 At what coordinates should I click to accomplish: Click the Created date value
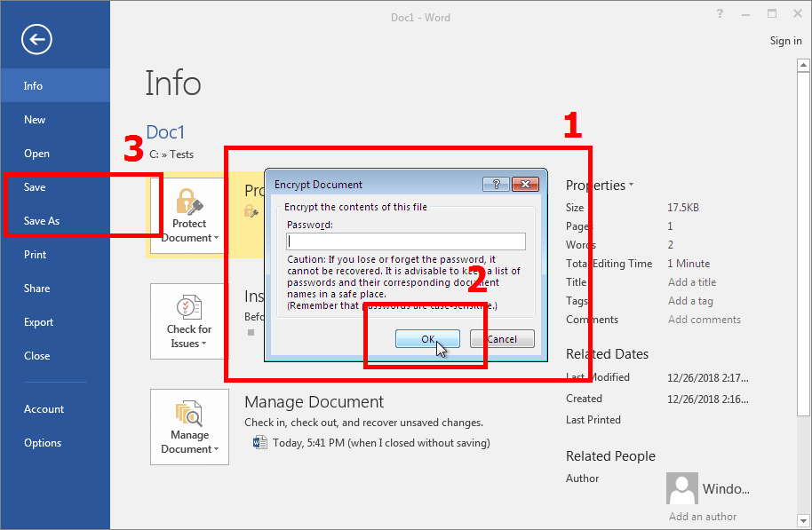707,399
